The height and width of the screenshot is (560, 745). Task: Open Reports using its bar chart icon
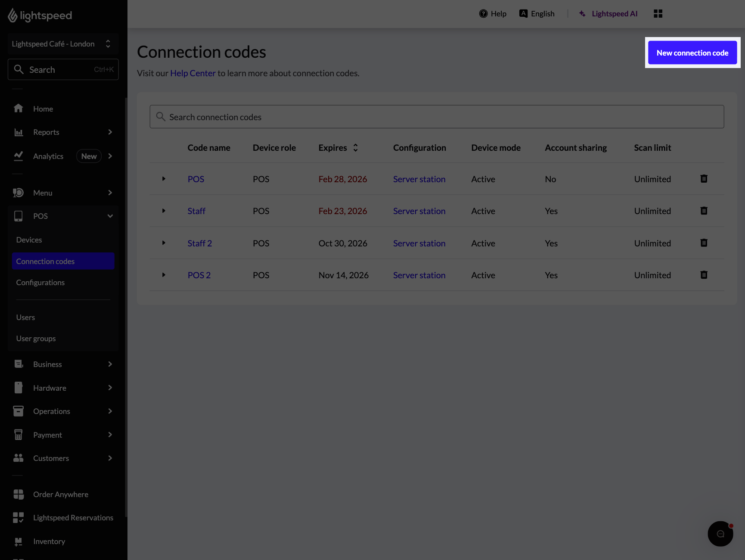[18, 132]
